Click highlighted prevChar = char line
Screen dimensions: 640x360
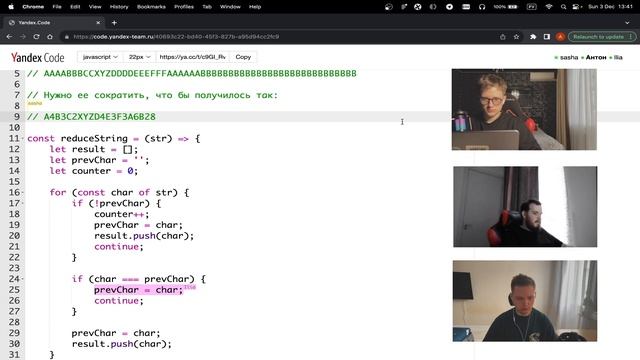click(138, 290)
